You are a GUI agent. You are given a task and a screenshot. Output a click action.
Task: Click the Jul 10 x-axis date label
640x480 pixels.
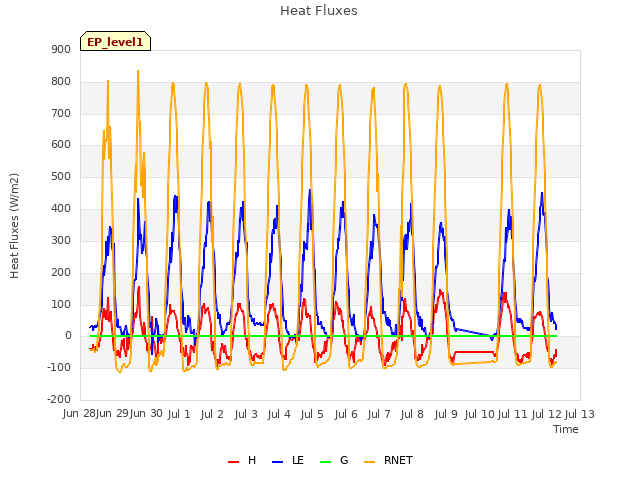[480, 414]
